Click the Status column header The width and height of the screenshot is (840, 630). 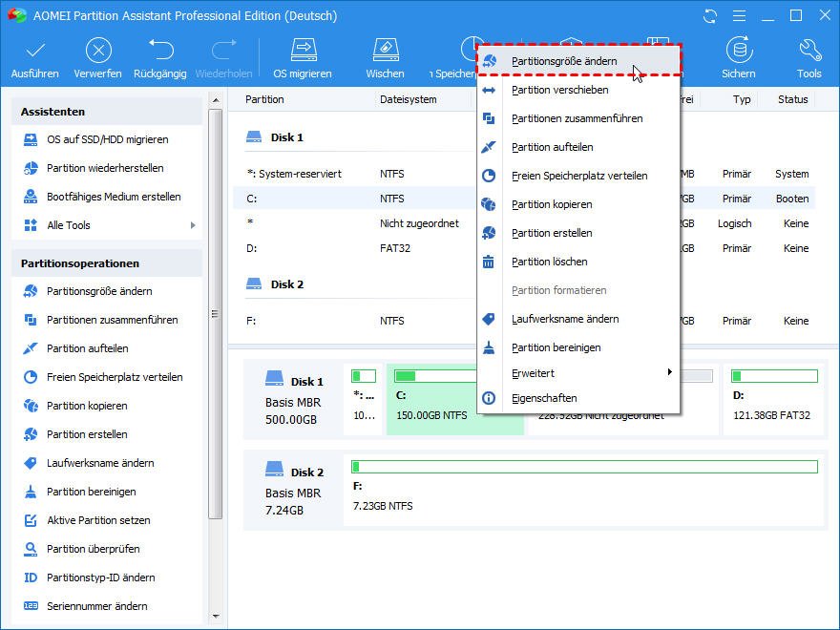[x=793, y=99]
